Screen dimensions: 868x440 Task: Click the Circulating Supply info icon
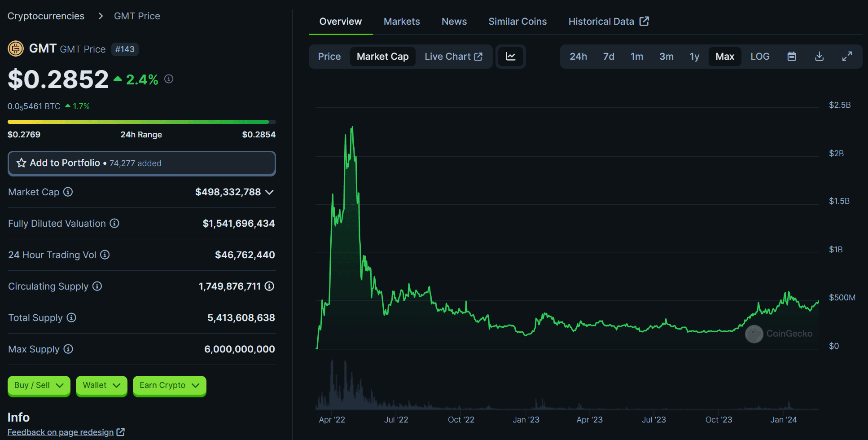click(97, 286)
